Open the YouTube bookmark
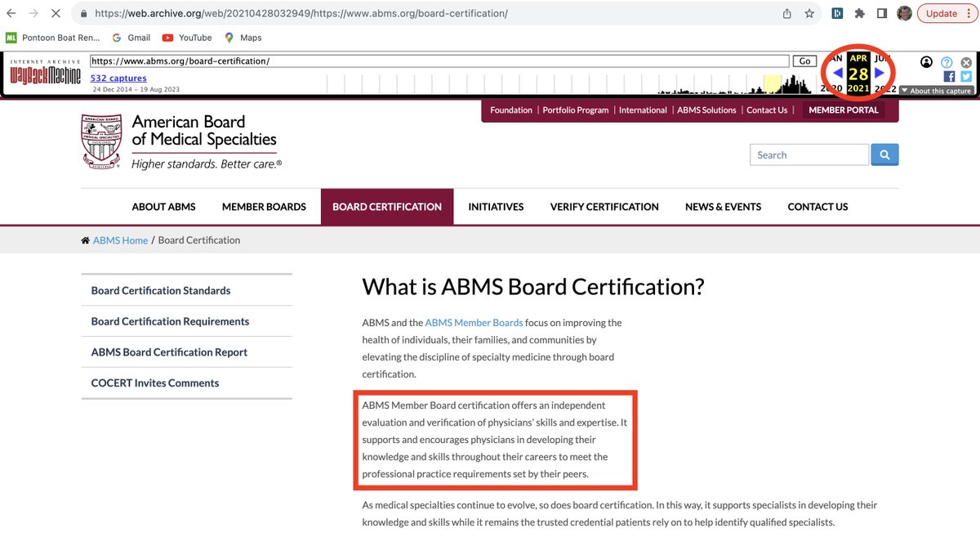The height and width of the screenshot is (546, 980). coord(187,38)
